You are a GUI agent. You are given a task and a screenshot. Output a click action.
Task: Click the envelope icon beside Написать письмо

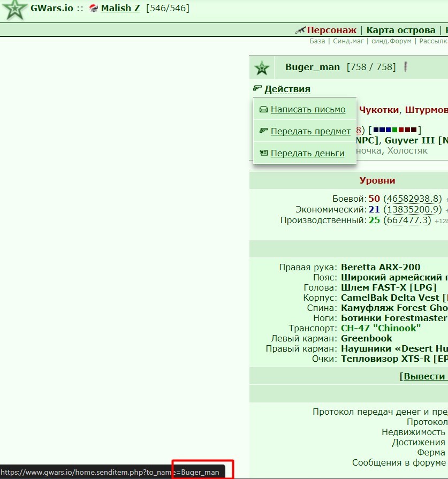263,109
